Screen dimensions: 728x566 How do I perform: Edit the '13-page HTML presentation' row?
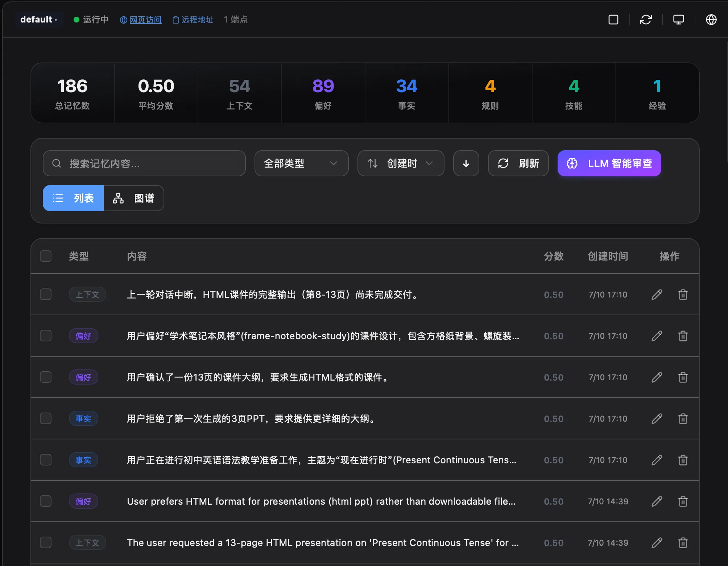pos(657,543)
